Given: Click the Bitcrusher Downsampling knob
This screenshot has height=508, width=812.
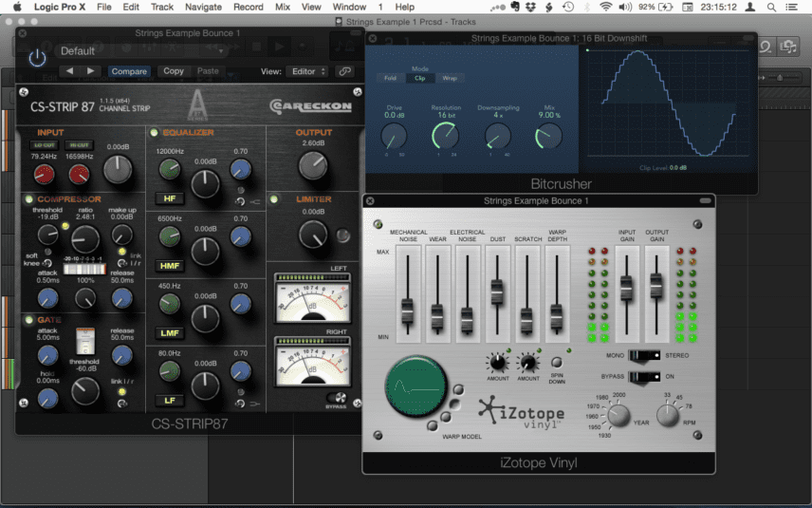Looking at the screenshot, I should (497, 136).
